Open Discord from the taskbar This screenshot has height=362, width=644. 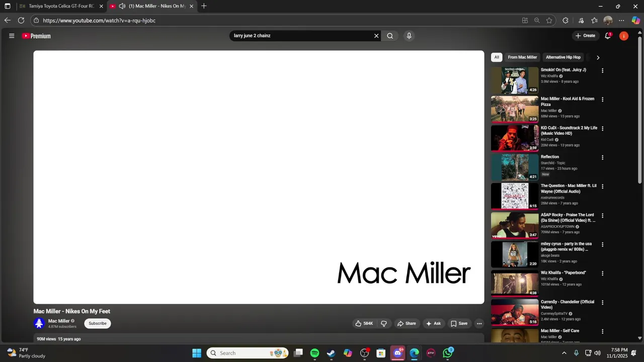[397, 353]
